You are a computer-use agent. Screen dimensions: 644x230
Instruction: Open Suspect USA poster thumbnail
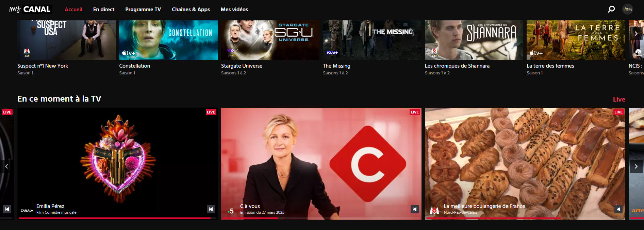point(67,40)
